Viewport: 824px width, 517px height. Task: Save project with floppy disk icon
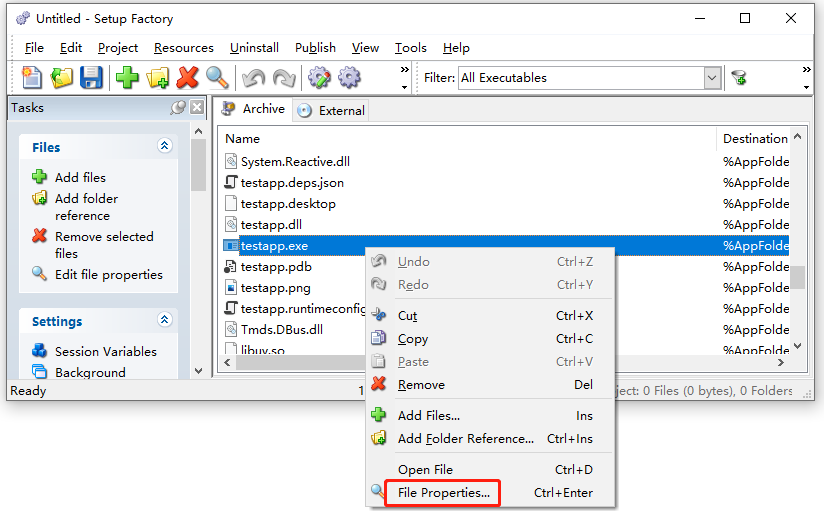(91, 77)
